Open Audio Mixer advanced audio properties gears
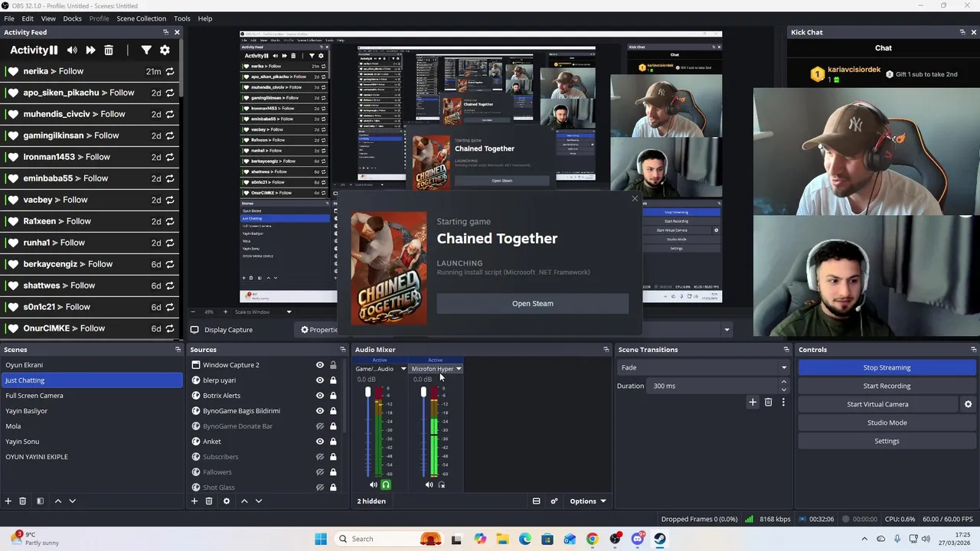This screenshot has height=551, width=980. 554,501
